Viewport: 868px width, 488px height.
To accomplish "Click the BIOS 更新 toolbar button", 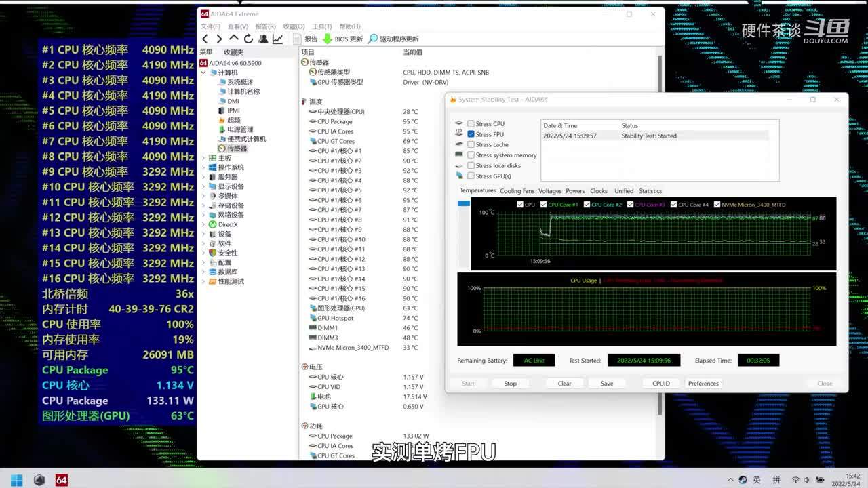I will [x=342, y=39].
